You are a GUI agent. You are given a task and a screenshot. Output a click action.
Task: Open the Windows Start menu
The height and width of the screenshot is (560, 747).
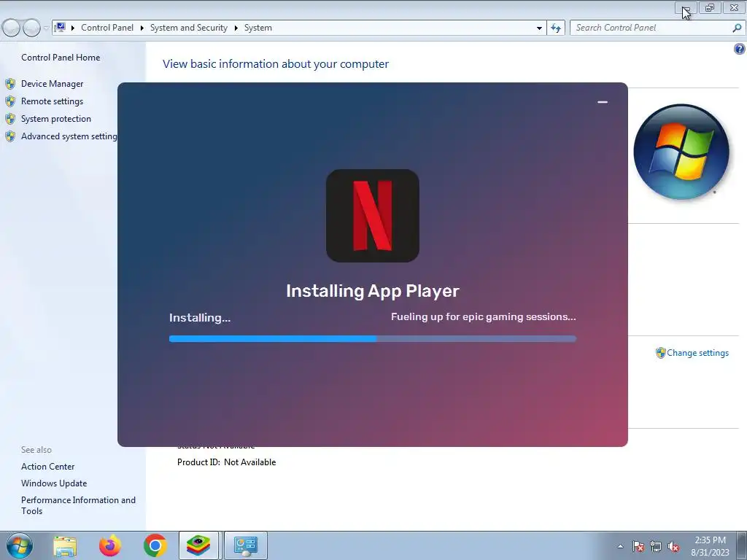[20, 545]
